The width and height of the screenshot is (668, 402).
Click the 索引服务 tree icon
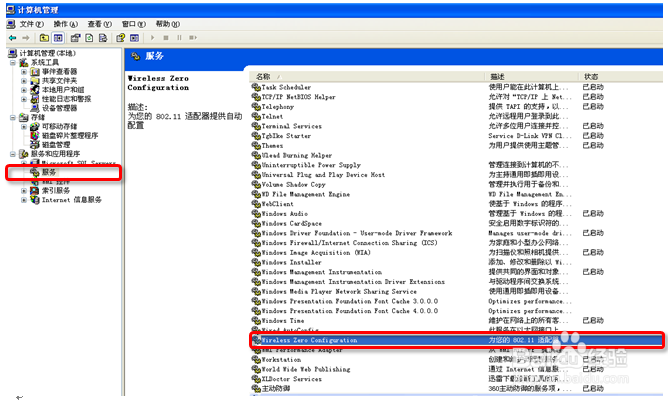[x=35, y=191]
